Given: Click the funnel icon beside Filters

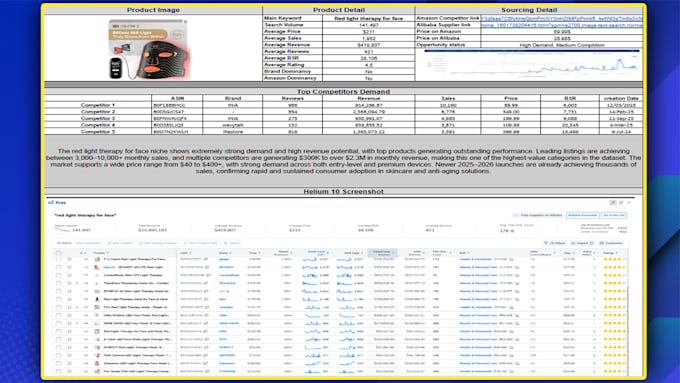Looking at the screenshot, I should click(x=546, y=243).
